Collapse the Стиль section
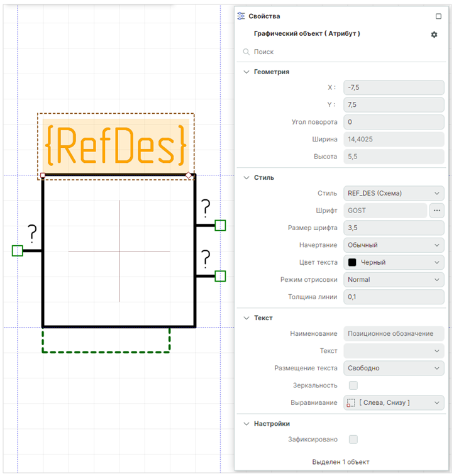 tap(246, 177)
